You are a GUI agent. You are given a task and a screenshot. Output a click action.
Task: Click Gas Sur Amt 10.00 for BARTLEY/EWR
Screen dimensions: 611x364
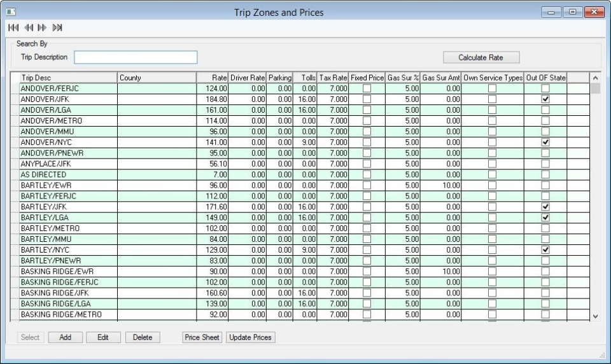(440, 186)
